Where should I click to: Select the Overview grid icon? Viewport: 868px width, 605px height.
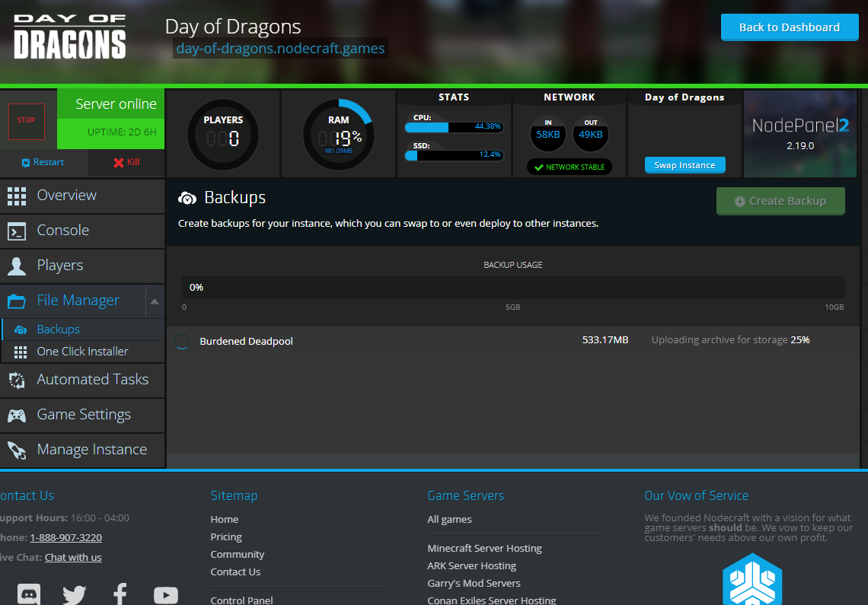coord(17,196)
